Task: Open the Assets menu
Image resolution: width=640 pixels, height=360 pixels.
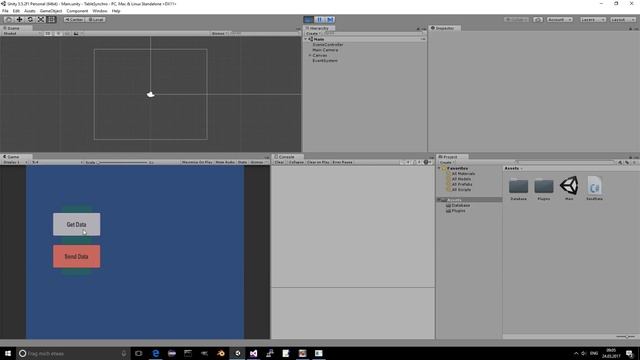Action: [x=30, y=11]
